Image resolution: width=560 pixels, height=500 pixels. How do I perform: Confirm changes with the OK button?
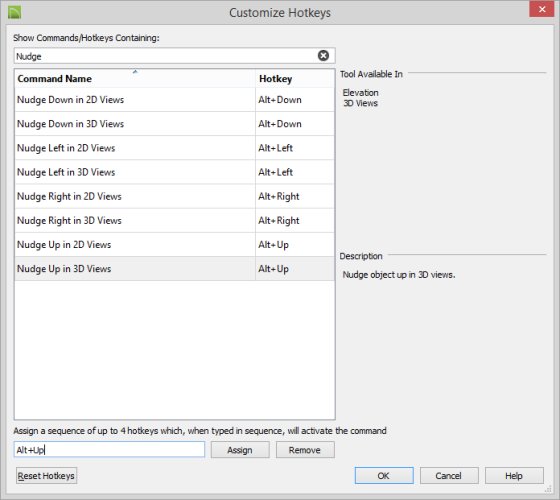[384, 476]
